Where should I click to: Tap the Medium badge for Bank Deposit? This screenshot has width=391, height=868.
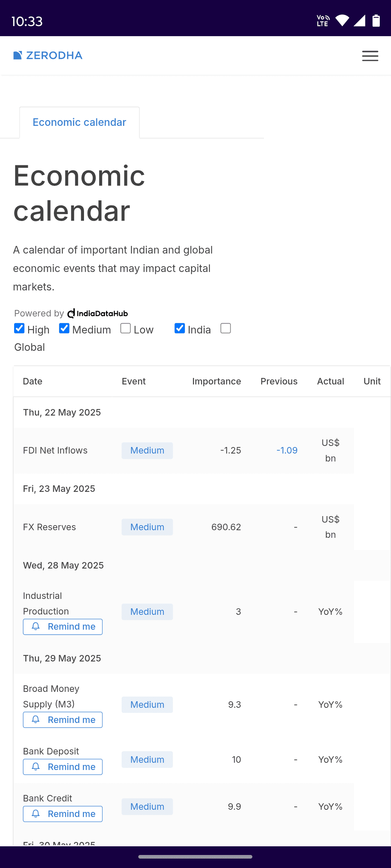point(147,760)
